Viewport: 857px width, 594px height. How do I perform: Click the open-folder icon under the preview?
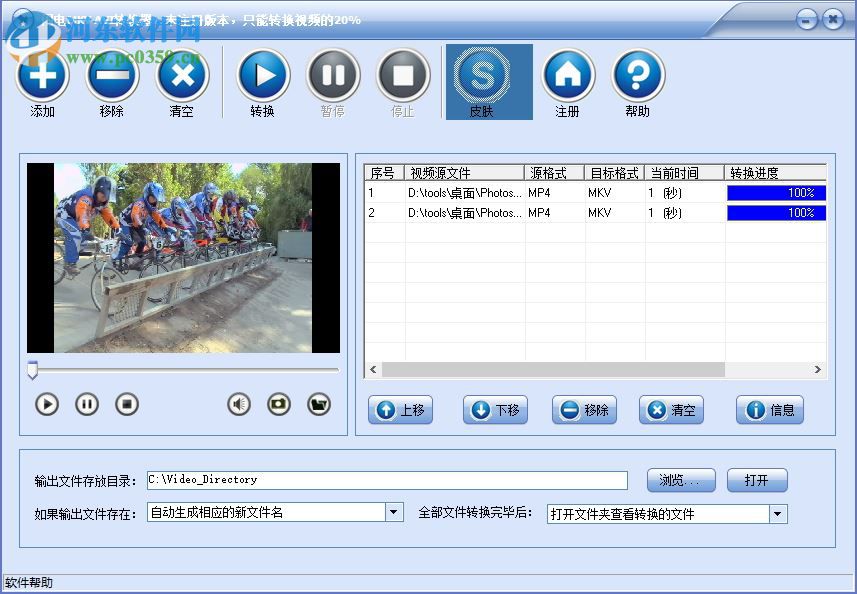[x=319, y=403]
